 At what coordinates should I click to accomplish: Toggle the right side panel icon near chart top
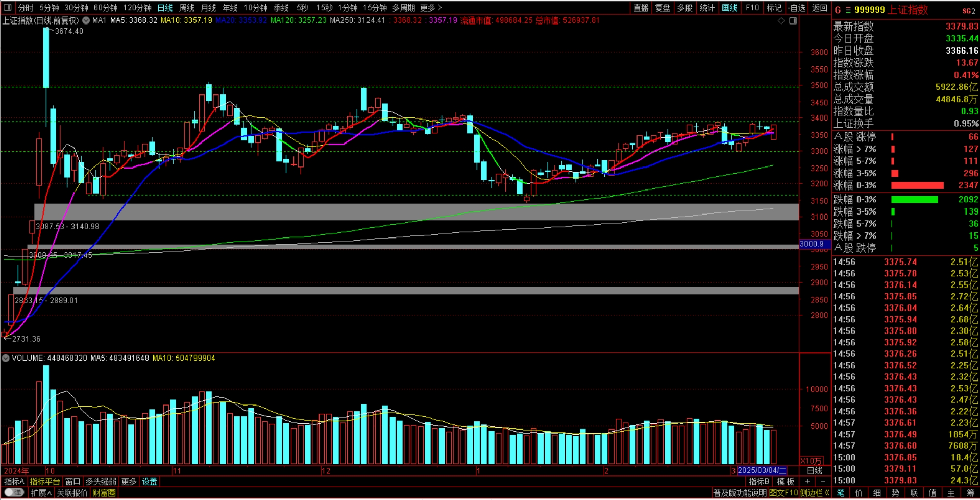pos(793,21)
